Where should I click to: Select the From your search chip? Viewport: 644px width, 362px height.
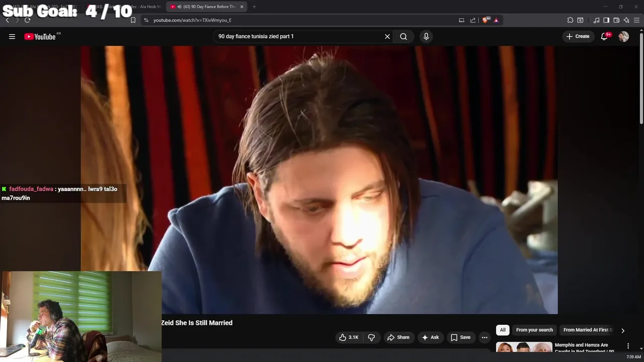coord(534,330)
